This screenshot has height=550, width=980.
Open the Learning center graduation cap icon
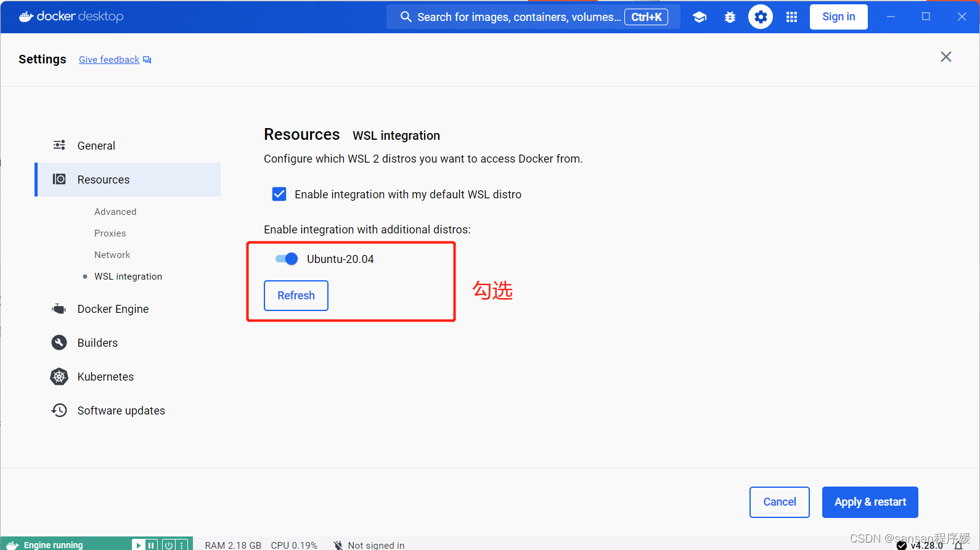pyautogui.click(x=700, y=17)
